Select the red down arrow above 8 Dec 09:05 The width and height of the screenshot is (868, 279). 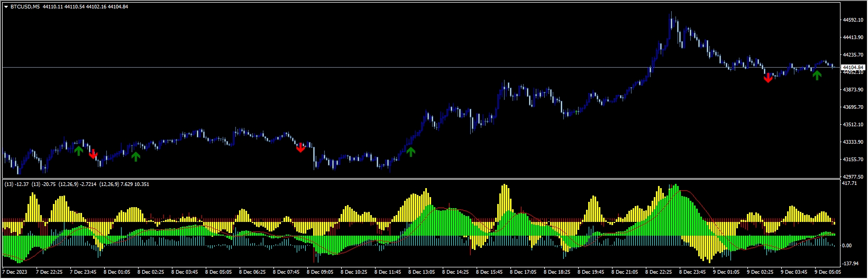[300, 147]
